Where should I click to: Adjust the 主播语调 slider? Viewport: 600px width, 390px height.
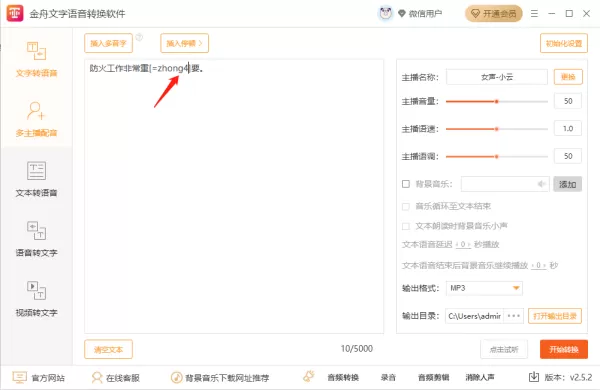click(497, 157)
